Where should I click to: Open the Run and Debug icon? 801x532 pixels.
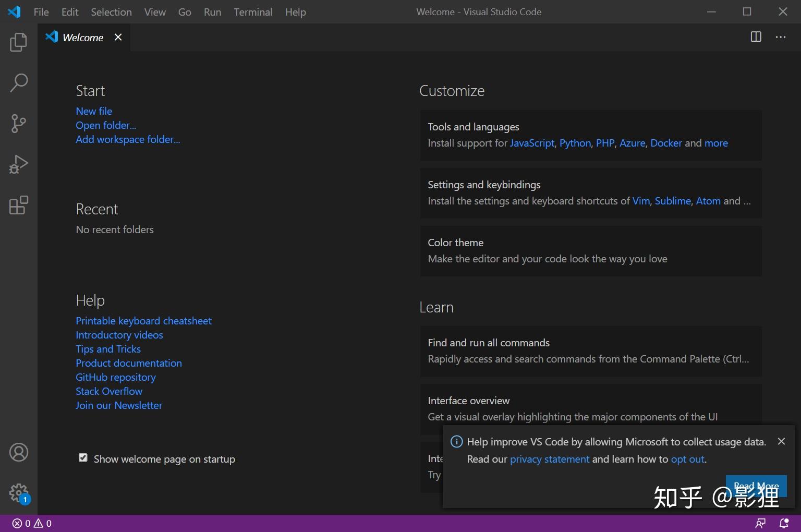18,164
